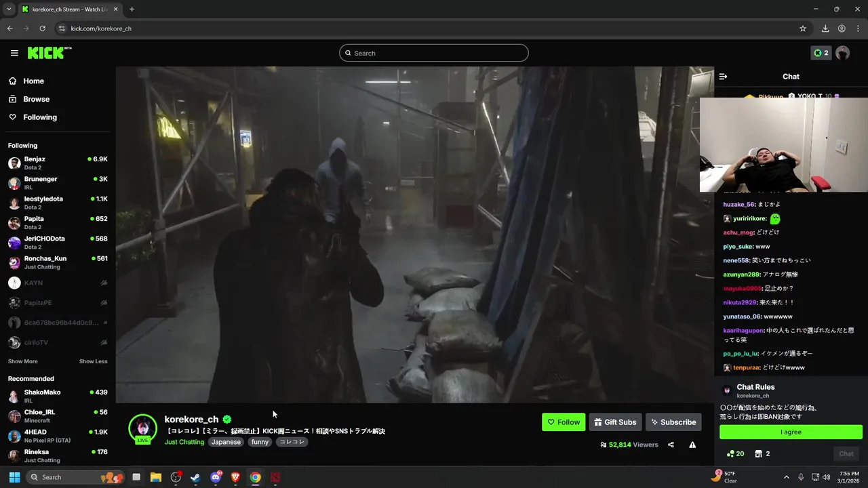Screen dimensions: 868x488
Task: Open Steam from taskbar
Action: click(x=195, y=477)
